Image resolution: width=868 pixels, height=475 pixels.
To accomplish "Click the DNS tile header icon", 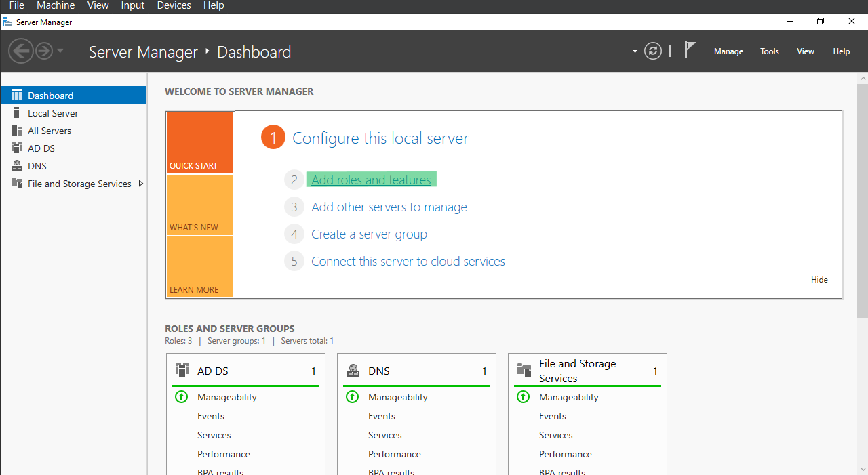I will pos(353,370).
